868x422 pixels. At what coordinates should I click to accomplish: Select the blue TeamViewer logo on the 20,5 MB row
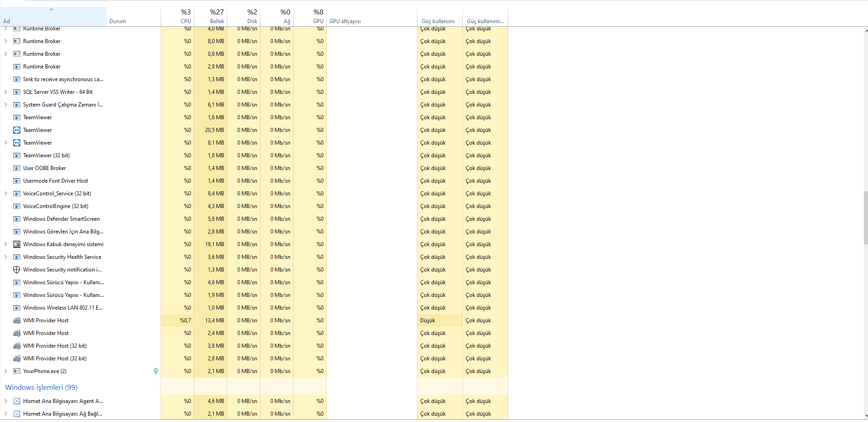tap(17, 130)
